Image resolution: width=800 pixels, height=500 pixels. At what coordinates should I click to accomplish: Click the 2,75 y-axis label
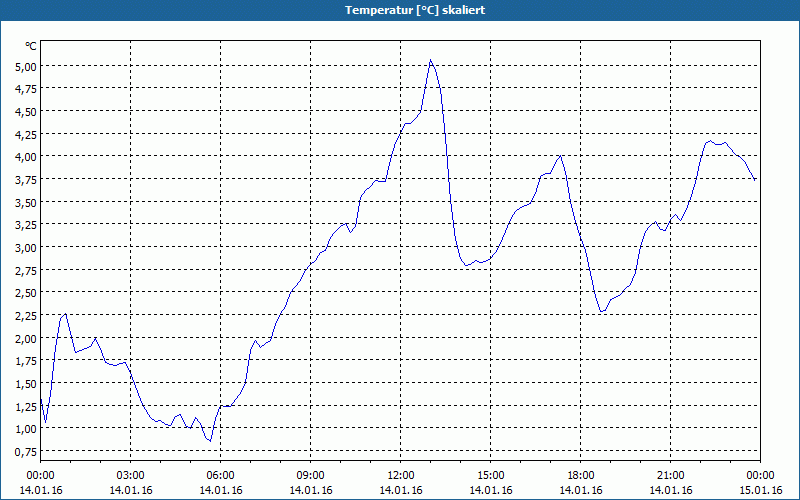[x=25, y=270]
